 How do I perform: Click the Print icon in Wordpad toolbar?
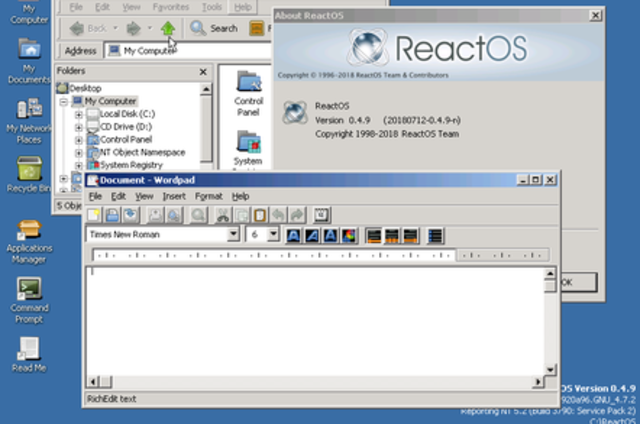[x=155, y=215]
